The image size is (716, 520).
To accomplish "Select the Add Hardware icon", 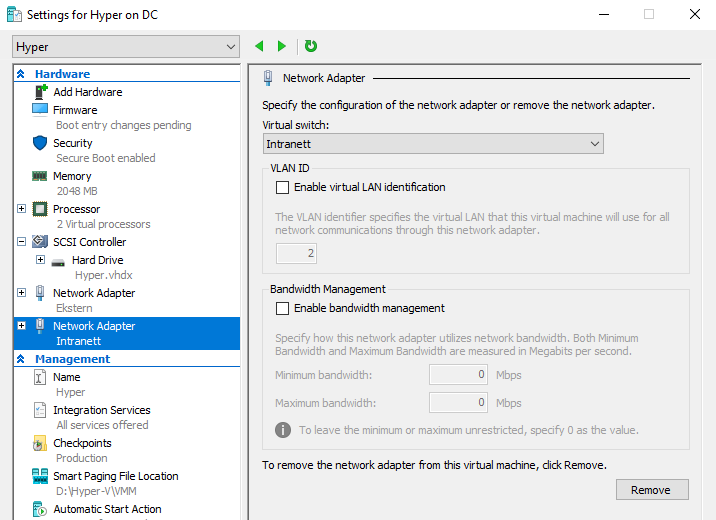I will pos(41,92).
